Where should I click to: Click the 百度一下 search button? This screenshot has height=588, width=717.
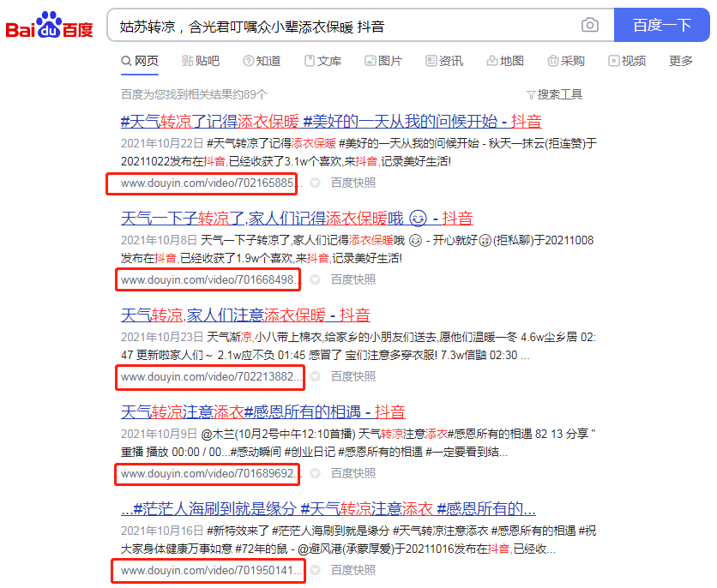pos(661,25)
